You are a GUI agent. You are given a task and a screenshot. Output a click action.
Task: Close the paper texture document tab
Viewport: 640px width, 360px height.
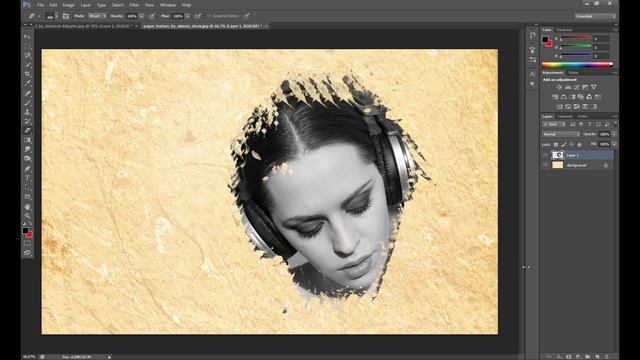tap(266, 26)
